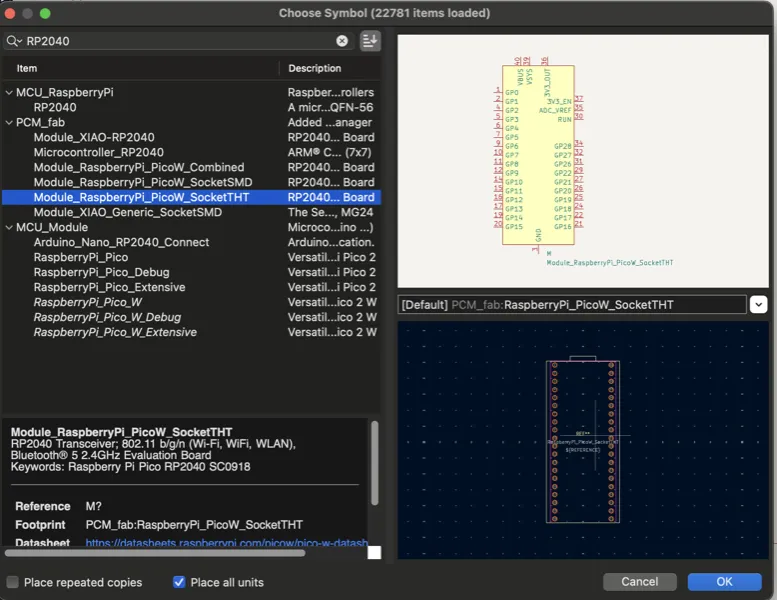
Task: Collapse the MCU_RaspberryPi library
Action: pos(9,92)
